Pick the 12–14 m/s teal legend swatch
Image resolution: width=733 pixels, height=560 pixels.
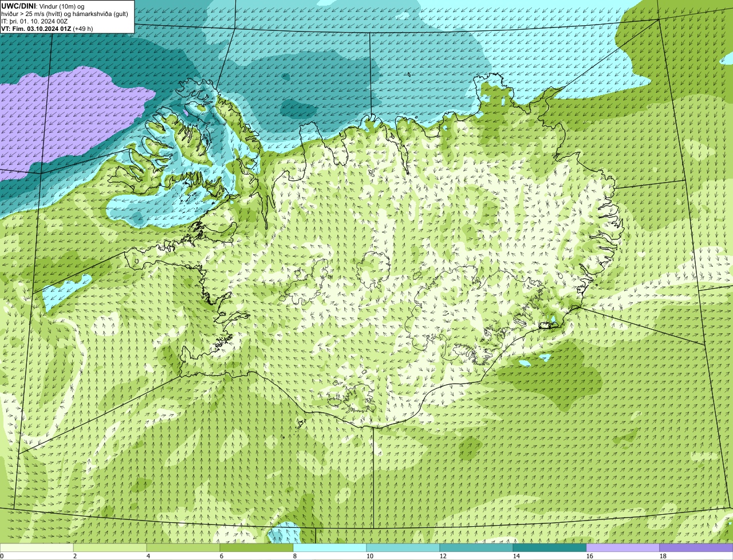(x=476, y=547)
